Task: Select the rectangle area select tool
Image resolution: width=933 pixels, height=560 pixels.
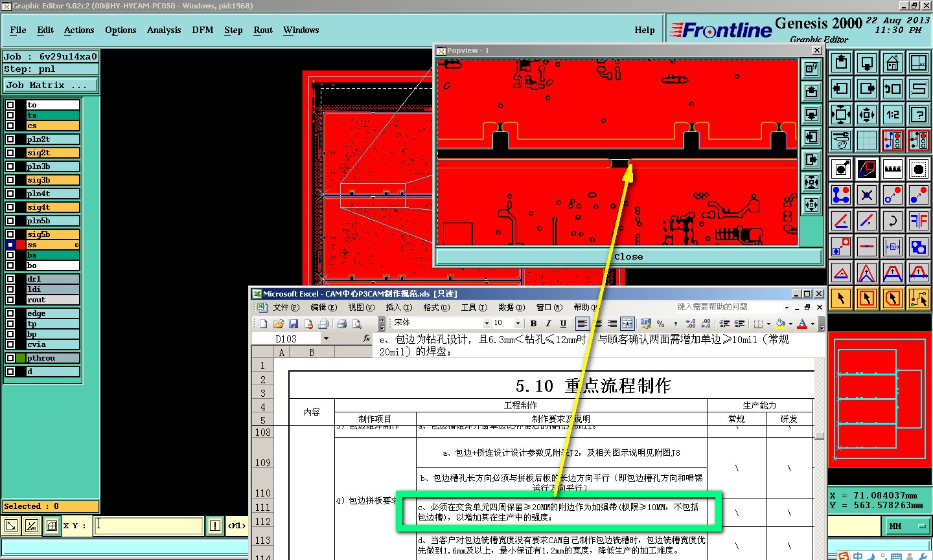Action: 867,298
